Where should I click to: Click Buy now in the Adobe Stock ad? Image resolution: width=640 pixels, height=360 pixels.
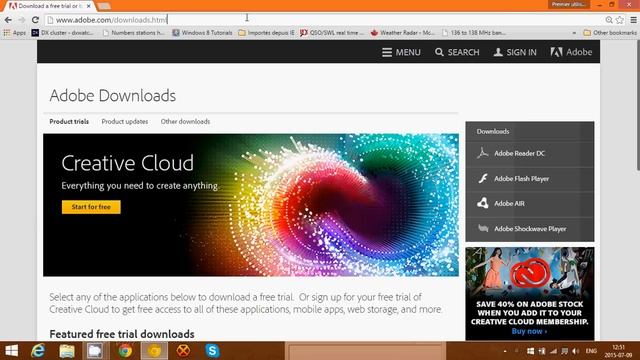[x=529, y=331]
